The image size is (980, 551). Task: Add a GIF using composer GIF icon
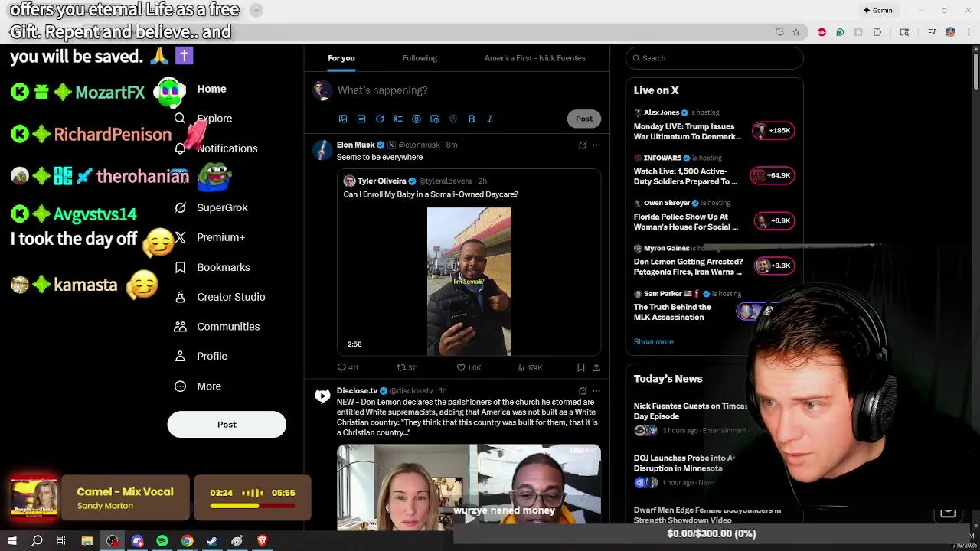pyautogui.click(x=361, y=119)
